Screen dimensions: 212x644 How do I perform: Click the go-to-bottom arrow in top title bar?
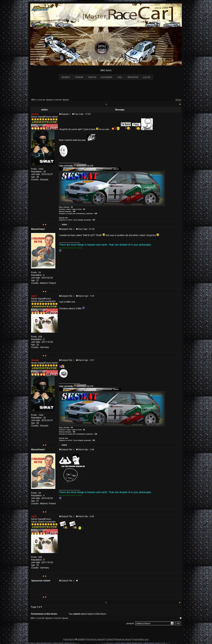pos(180,104)
